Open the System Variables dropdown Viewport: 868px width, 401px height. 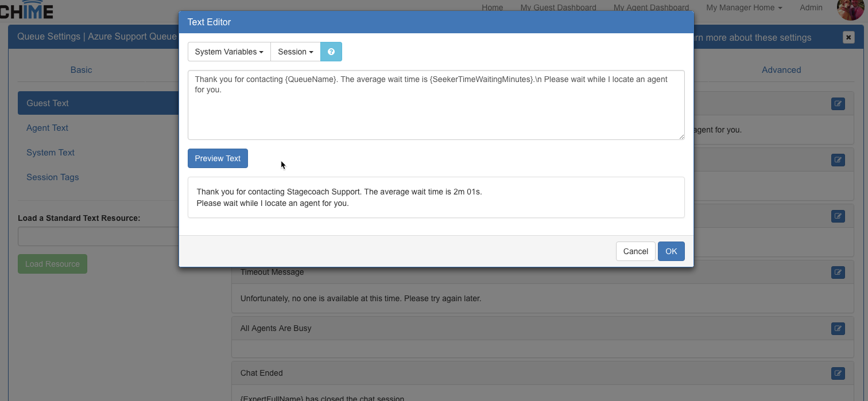coord(229,52)
